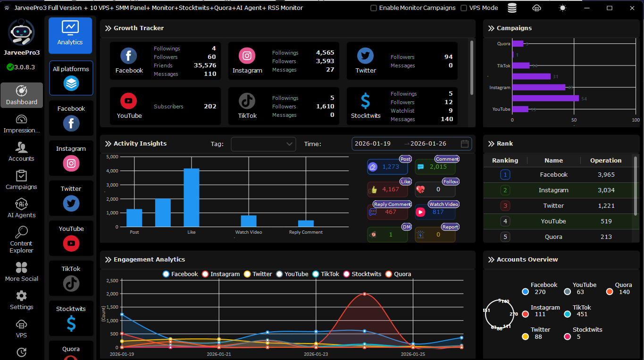Open the Tag dropdown in Activity Insights

263,144
